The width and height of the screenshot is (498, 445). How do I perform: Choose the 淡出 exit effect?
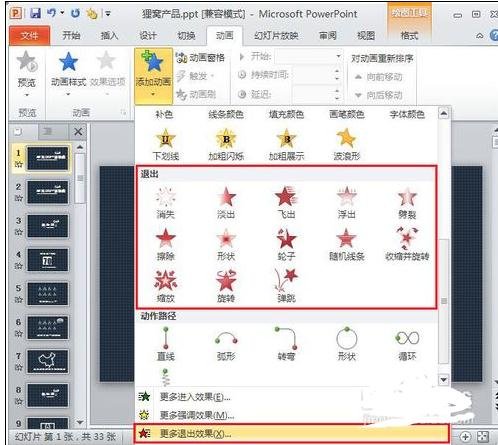click(226, 202)
